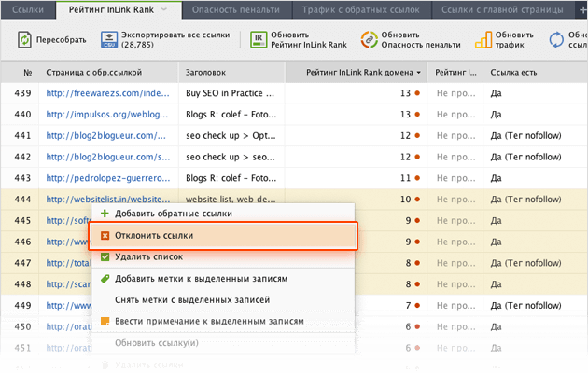
Task: Choose Добавить обратные ссылки from context menu
Action: point(223,214)
